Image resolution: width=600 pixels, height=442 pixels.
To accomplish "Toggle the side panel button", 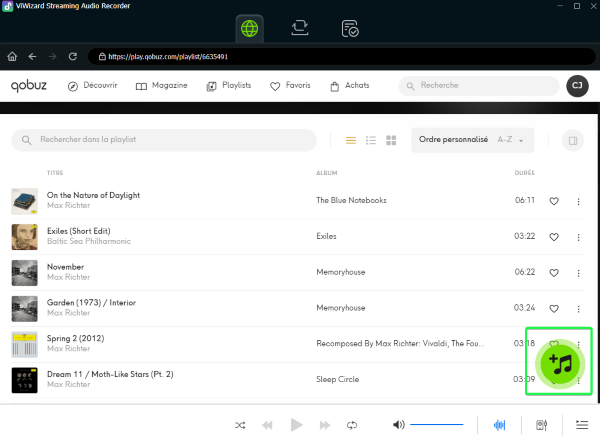I will 573,141.
